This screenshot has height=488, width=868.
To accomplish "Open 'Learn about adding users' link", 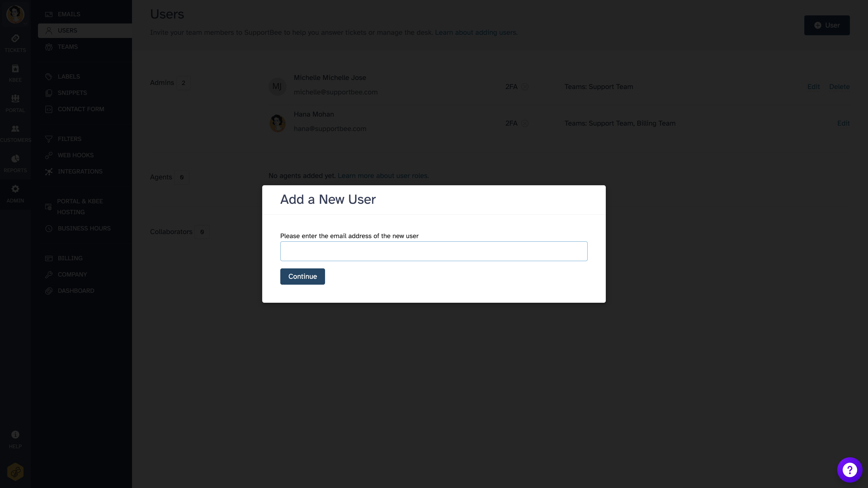I will pos(476,32).
